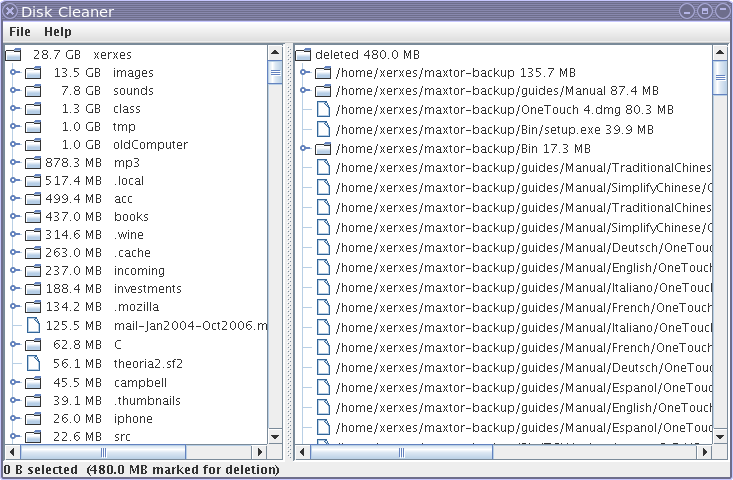
Task: Click the folder icon beside images
Action: 33,73
